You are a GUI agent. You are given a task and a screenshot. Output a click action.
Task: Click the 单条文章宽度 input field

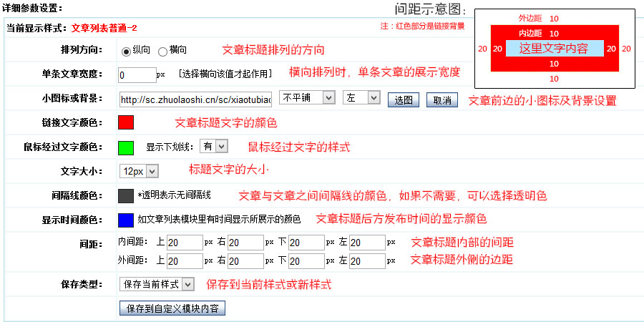[137, 74]
